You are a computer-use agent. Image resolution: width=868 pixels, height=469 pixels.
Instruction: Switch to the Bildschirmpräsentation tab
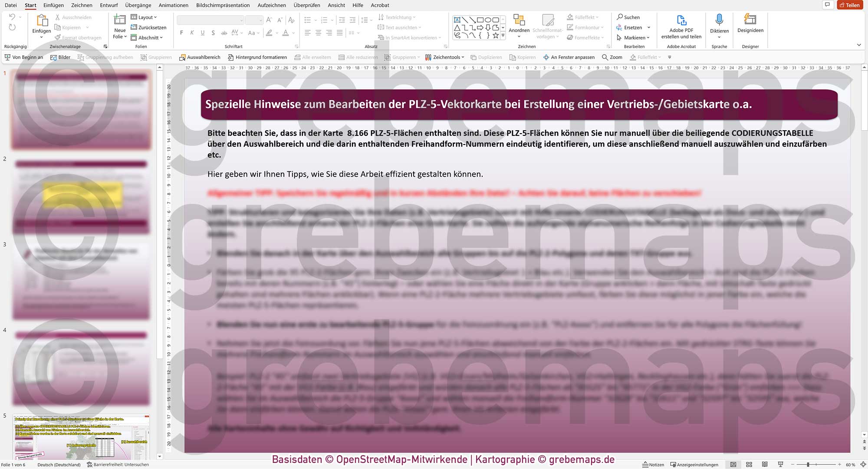pos(223,5)
